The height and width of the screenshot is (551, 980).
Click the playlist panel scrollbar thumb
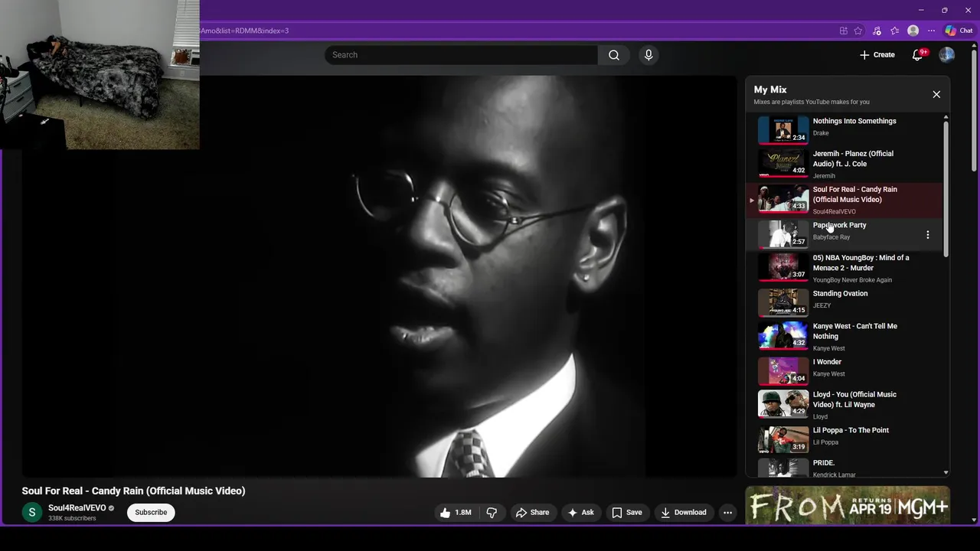point(946,188)
